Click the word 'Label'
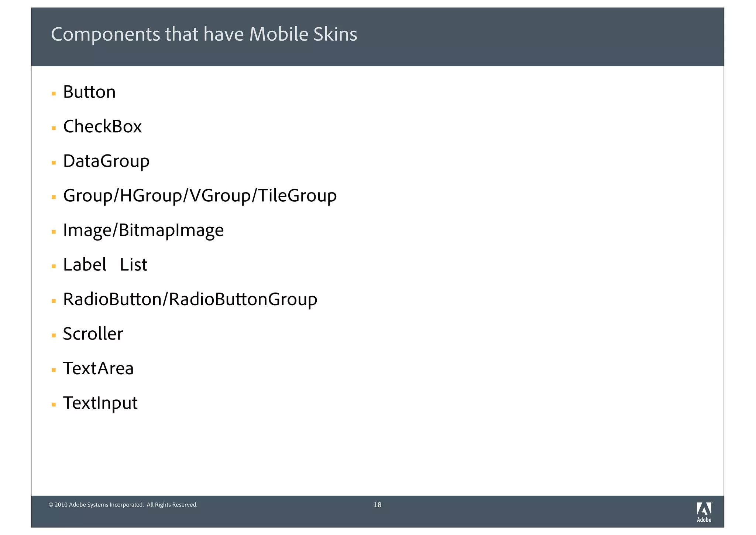This screenshot has width=756, height=535. click(x=85, y=265)
